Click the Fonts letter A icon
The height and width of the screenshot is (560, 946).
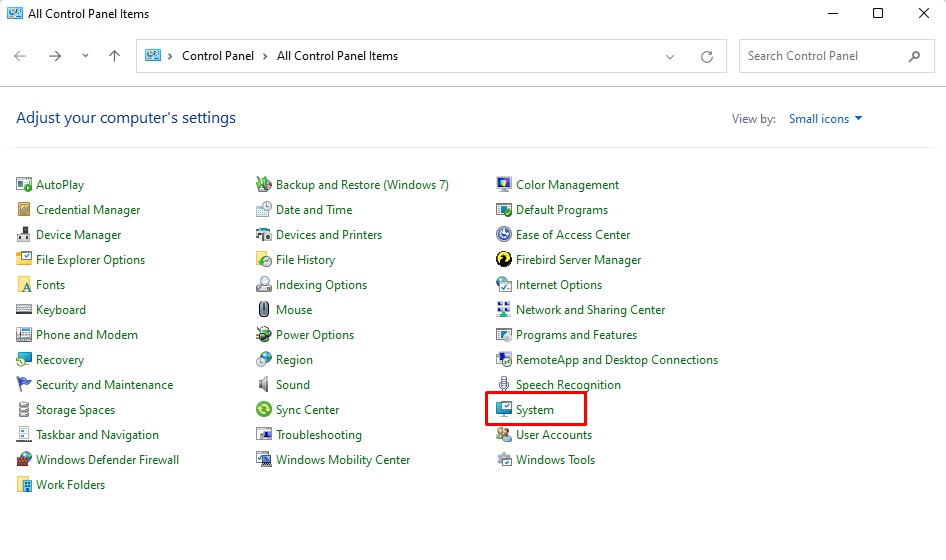pos(24,285)
